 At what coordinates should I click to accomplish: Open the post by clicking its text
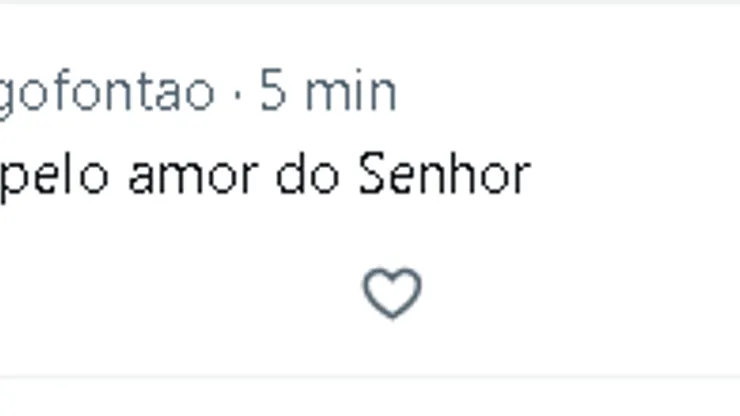[x=263, y=176]
